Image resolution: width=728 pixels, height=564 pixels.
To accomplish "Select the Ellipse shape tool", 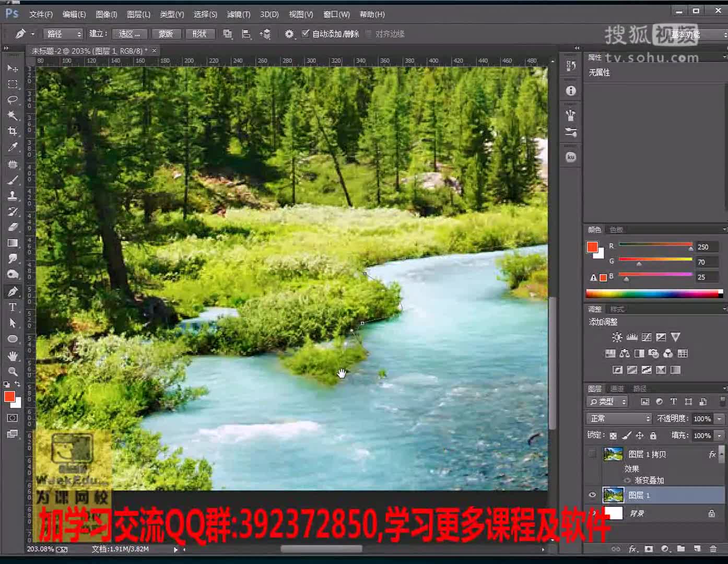I will pos(13,339).
